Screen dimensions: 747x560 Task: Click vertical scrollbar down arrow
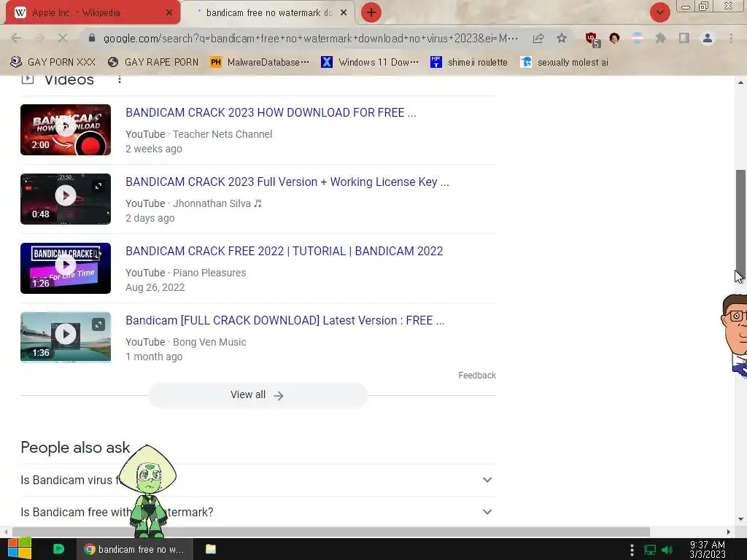740,519
